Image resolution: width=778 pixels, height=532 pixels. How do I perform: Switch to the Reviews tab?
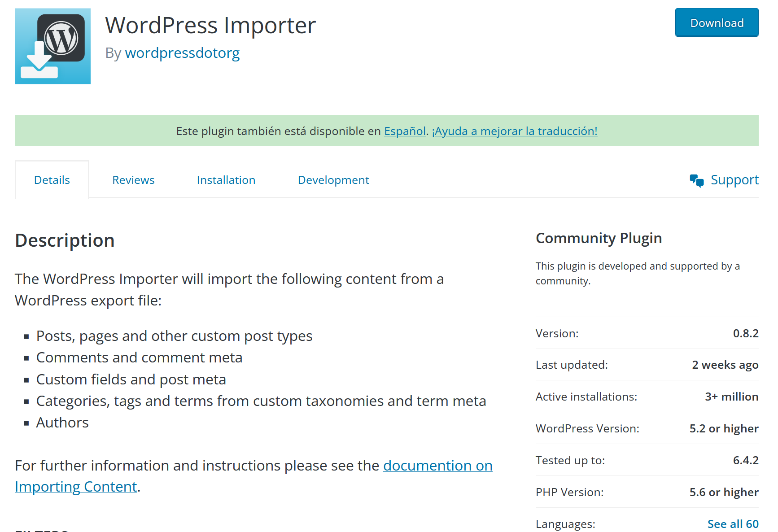[x=133, y=180]
